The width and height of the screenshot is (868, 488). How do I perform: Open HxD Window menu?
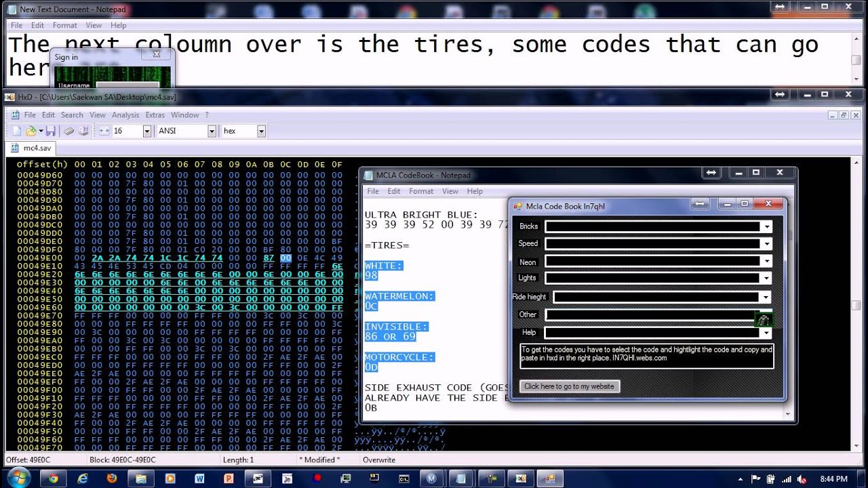point(185,115)
